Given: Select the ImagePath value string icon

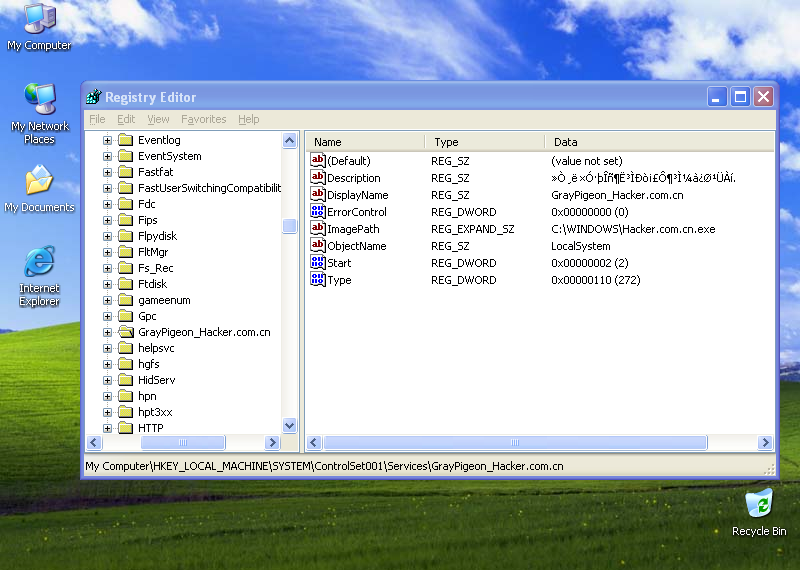Looking at the screenshot, I should [317, 229].
